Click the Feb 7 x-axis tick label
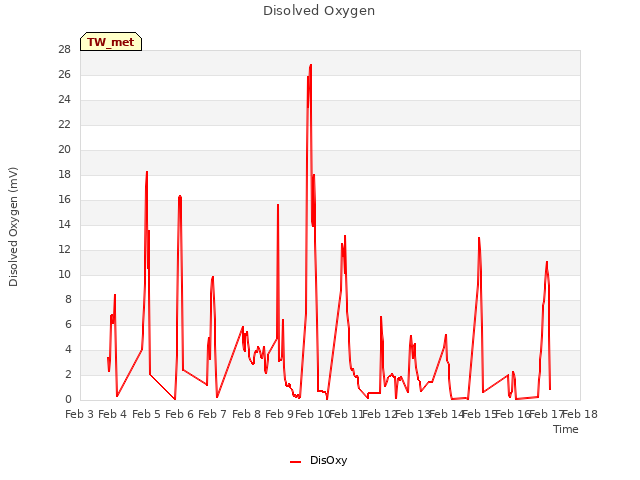This screenshot has height=480, width=640. [212, 414]
